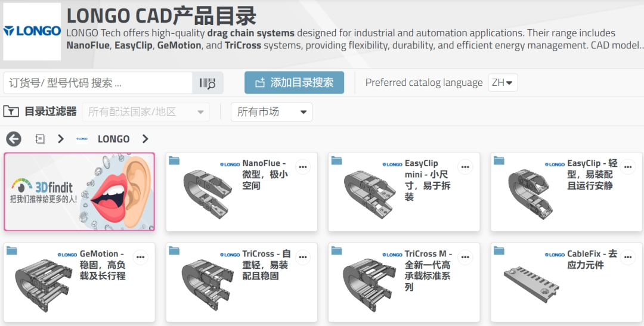
Task: Click the LONGO logo in the header
Action: pos(32,32)
